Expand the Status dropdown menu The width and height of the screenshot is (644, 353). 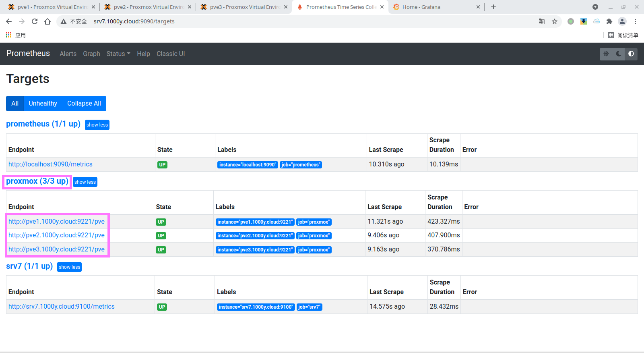[118, 54]
